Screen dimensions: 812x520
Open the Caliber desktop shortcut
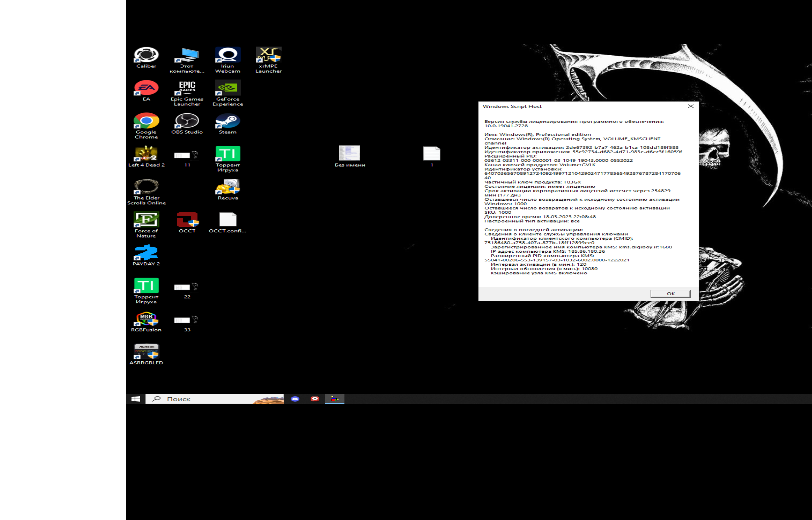[x=146, y=57]
